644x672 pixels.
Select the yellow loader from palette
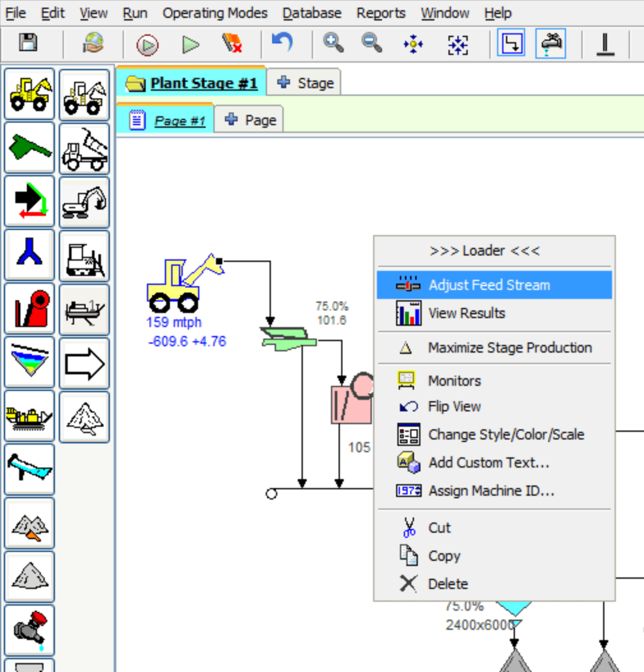click(29, 95)
